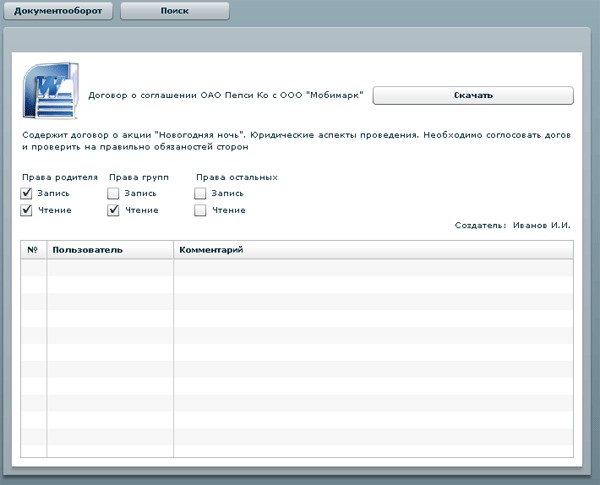Viewport: 600px width, 485px height.
Task: Enable Чтение under Права остальных
Action: pyautogui.click(x=200, y=210)
